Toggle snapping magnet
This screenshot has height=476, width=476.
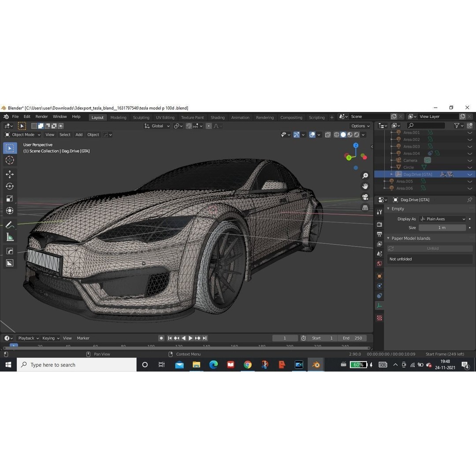189,126
